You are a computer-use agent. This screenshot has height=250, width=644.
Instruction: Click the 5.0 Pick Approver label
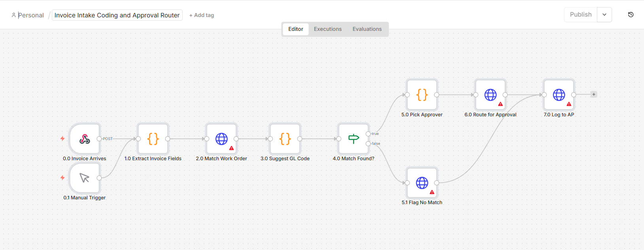coord(422,115)
